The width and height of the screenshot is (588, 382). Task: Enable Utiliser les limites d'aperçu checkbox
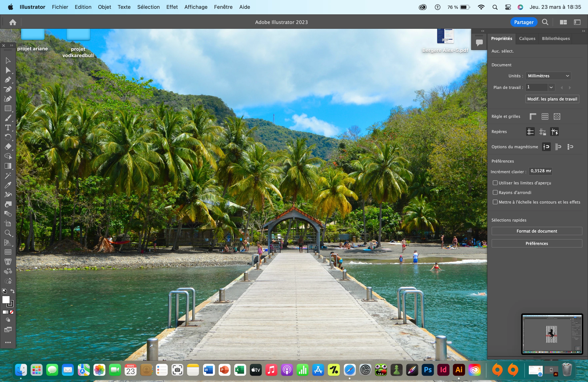pos(495,183)
